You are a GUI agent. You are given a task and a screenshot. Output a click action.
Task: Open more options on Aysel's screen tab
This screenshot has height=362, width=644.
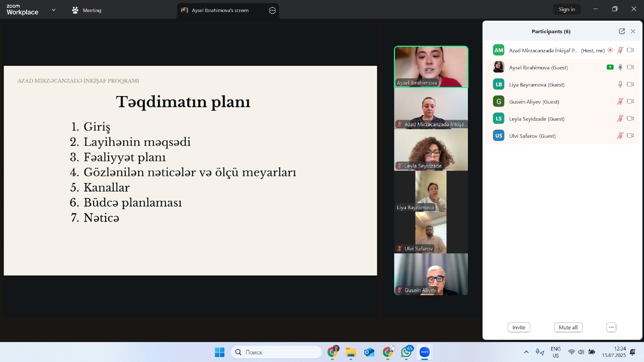(273, 11)
